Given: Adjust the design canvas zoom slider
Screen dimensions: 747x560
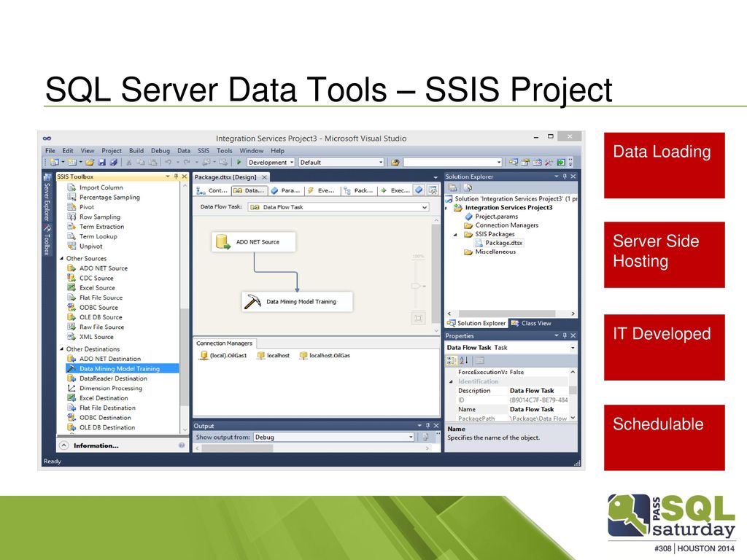Looking at the screenshot, I should point(416,286).
